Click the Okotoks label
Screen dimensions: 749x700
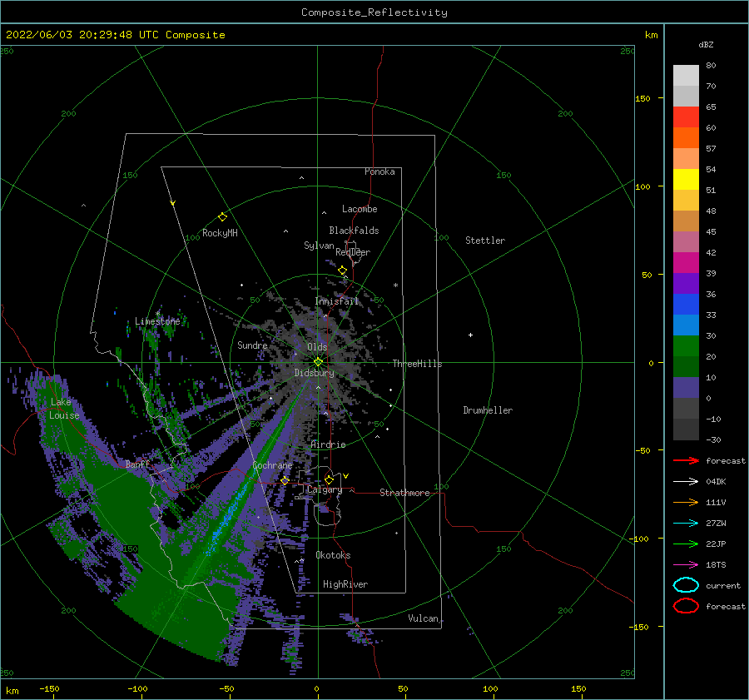[333, 555]
